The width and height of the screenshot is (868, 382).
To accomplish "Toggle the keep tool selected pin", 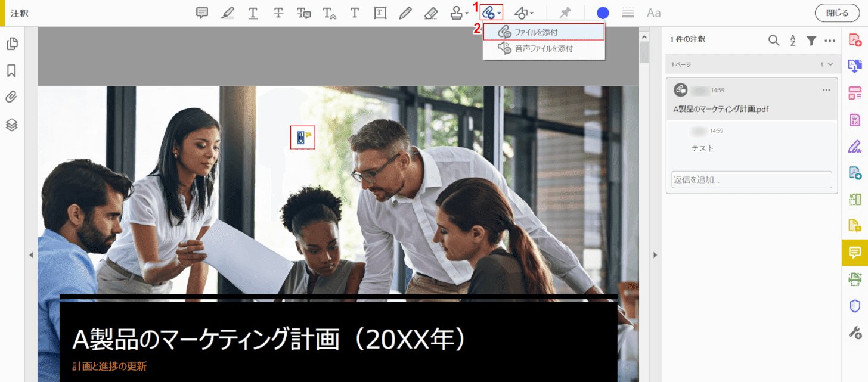I will pyautogui.click(x=565, y=13).
